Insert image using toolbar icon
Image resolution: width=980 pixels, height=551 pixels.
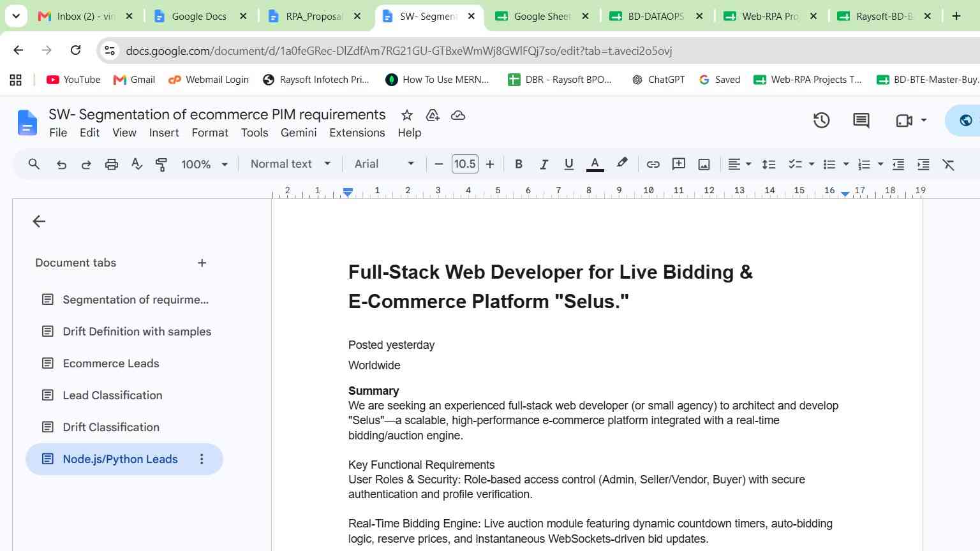[704, 165]
